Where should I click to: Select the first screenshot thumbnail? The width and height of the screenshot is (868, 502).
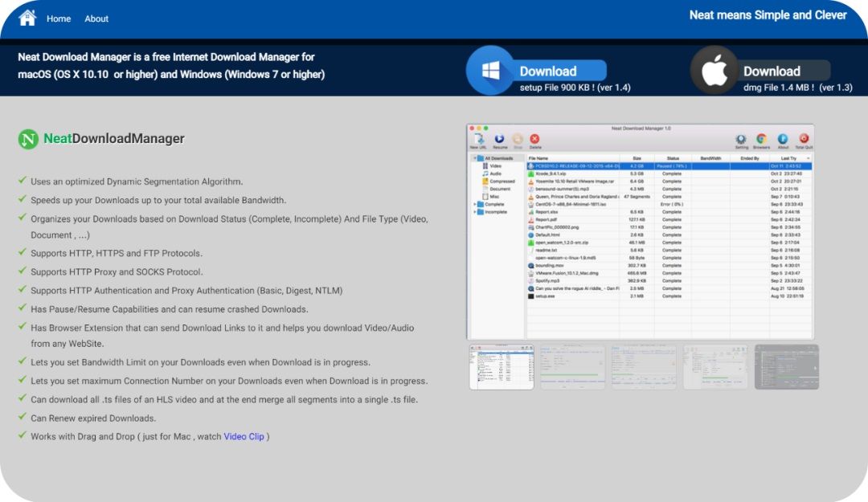(x=502, y=367)
